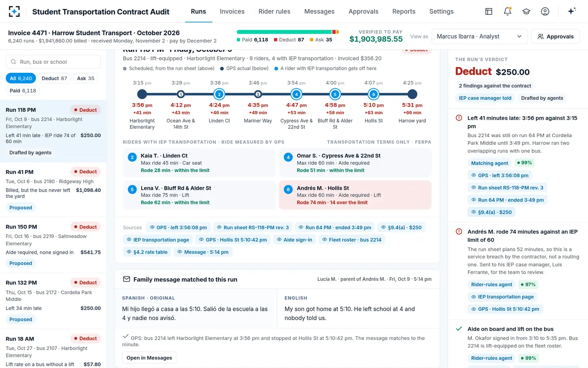The height and width of the screenshot is (368, 588).
Task: Open the Reports tab
Action: [404, 11]
